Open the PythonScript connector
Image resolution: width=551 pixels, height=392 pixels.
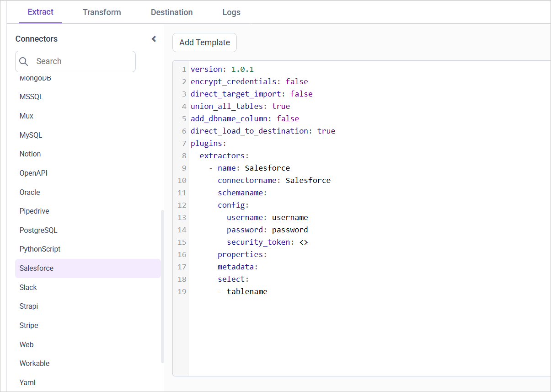tap(40, 249)
